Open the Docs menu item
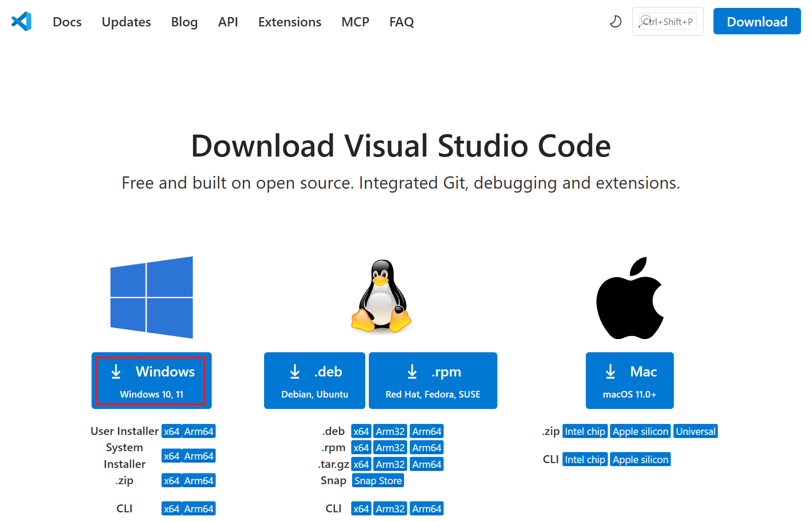812x522 pixels. coord(67,22)
